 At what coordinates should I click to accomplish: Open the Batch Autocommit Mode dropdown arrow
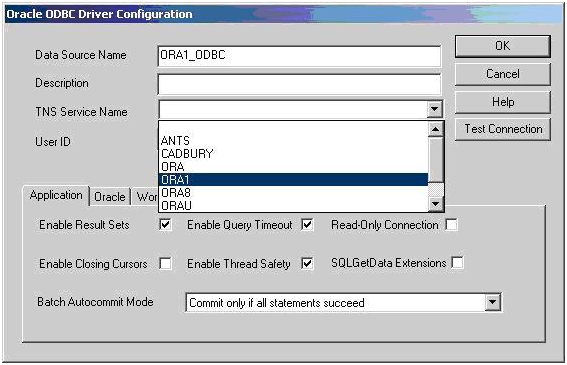coord(493,302)
